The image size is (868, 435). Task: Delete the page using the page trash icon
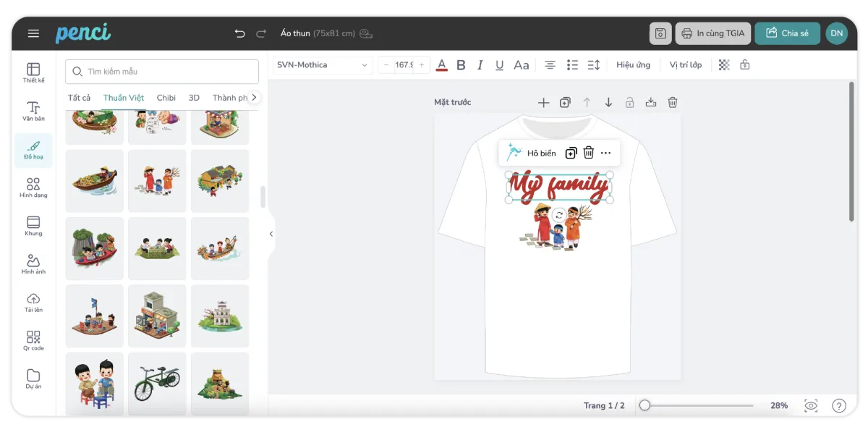tap(673, 103)
